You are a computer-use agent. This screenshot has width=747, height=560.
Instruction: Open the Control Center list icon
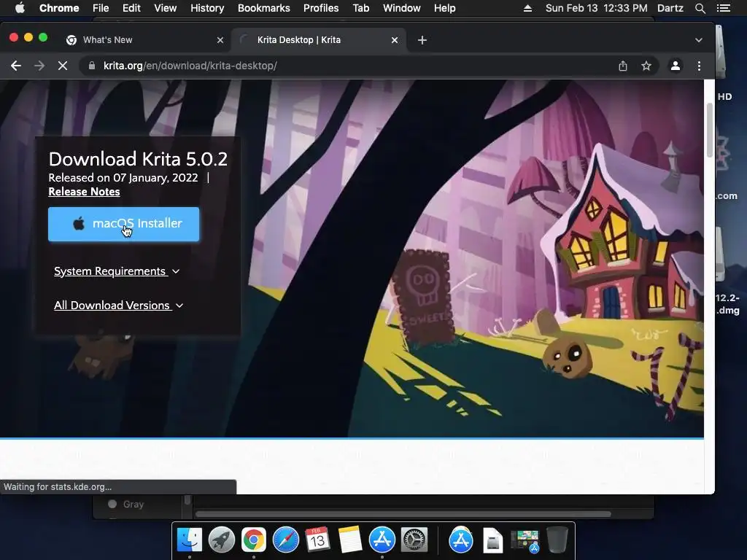(x=724, y=8)
